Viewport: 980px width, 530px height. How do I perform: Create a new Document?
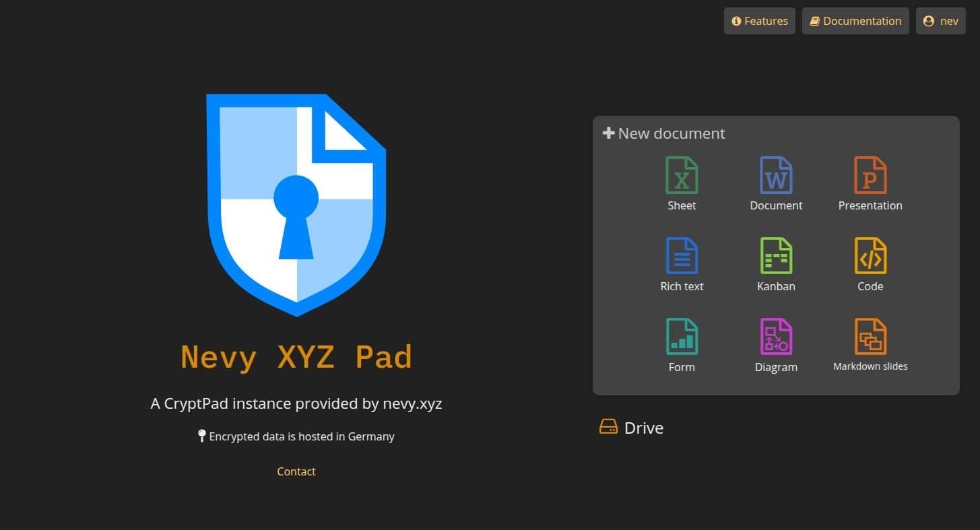[x=775, y=182]
